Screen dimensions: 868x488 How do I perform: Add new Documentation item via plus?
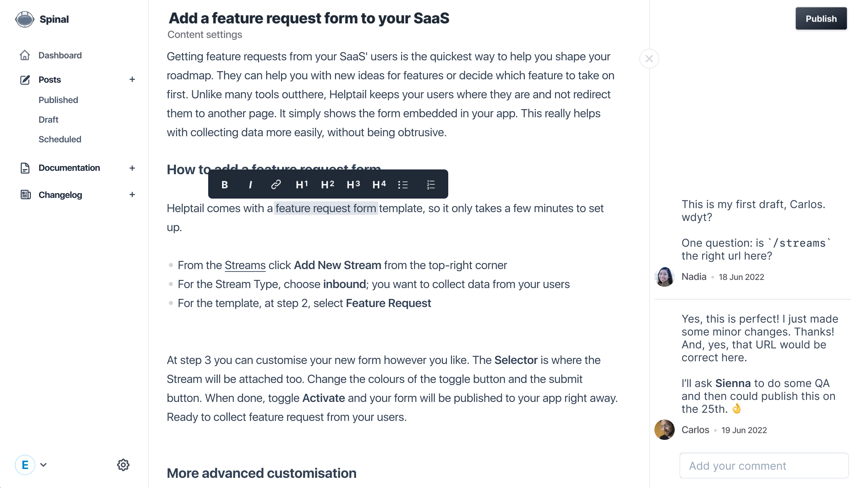tap(132, 168)
